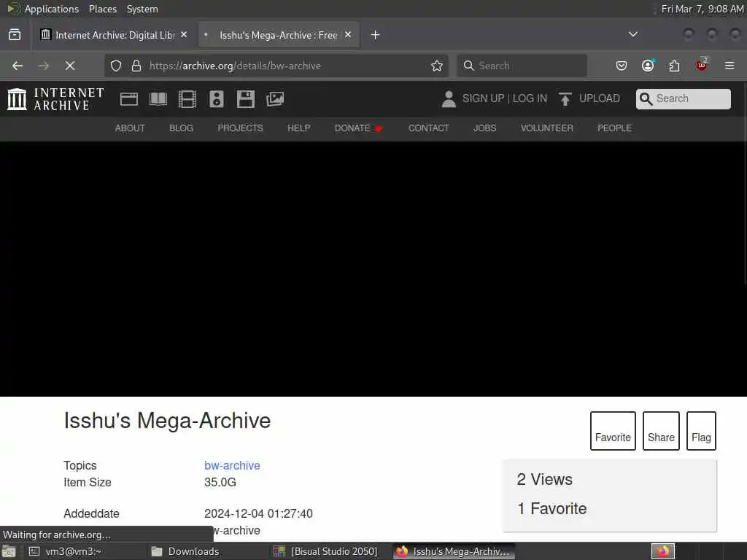
Task: Follow the bw-archive topic link
Action: click(232, 465)
